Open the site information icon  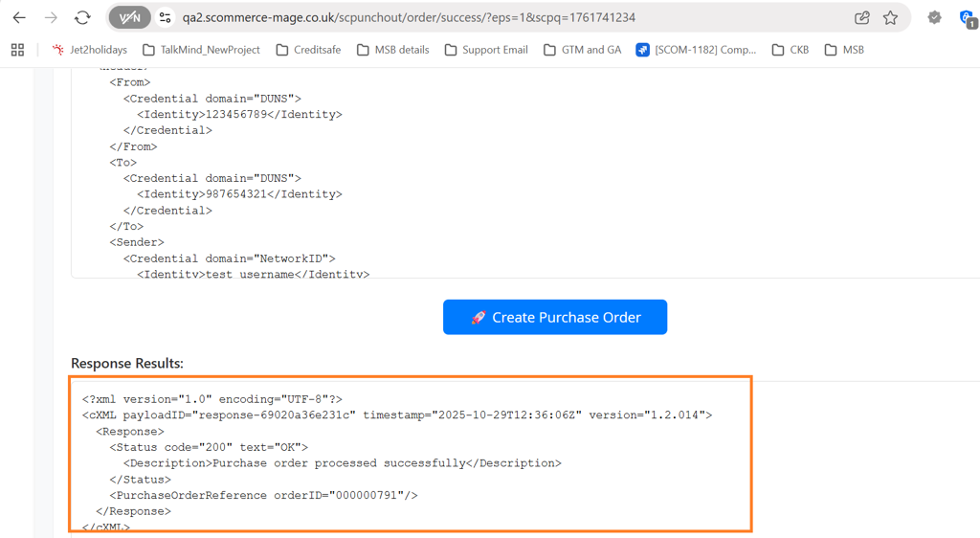coord(165,17)
